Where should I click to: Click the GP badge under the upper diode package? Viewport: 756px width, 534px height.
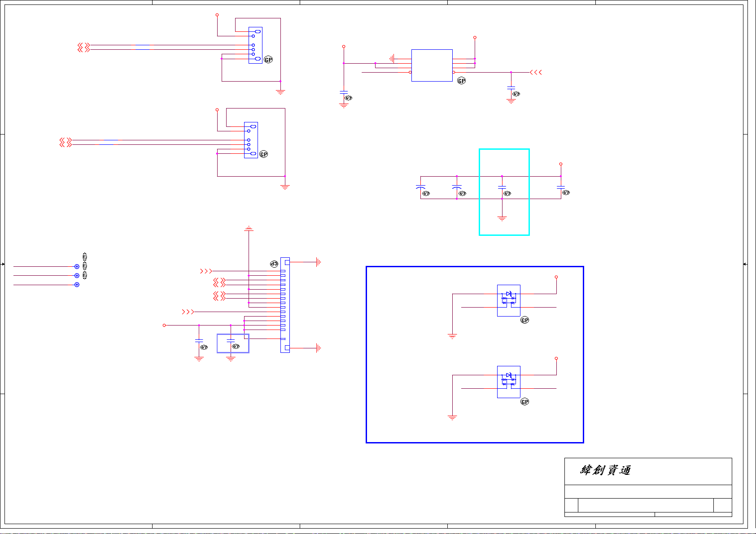click(525, 320)
